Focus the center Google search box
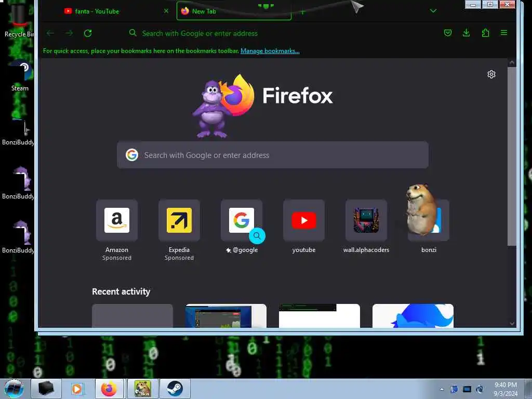The width and height of the screenshot is (532, 399). [x=273, y=155]
